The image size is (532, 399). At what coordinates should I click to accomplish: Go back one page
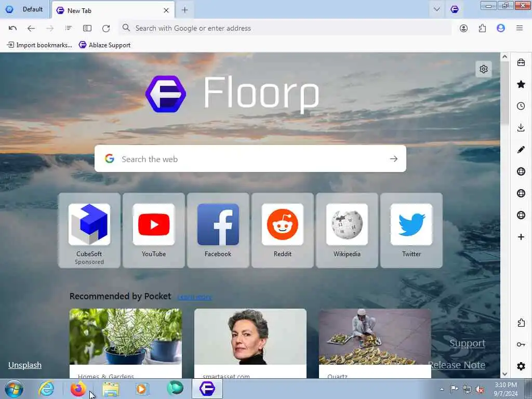[31, 28]
